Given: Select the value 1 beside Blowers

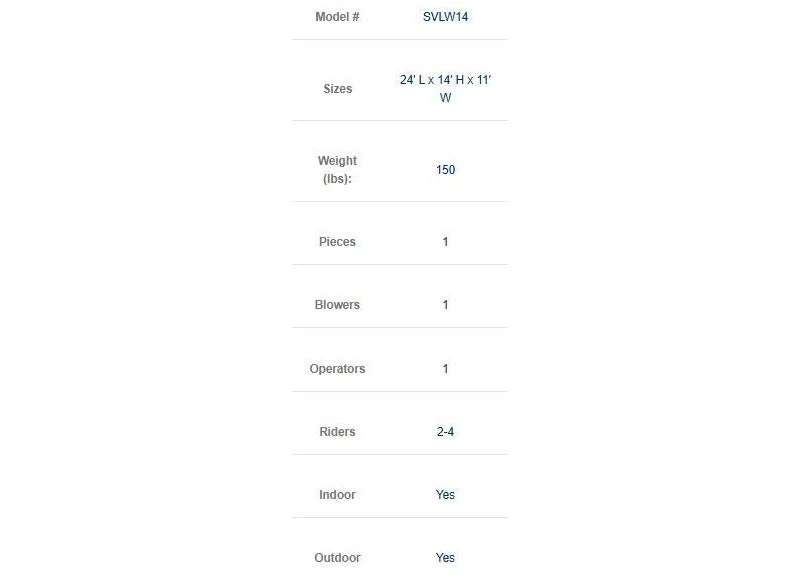Looking at the screenshot, I should pos(445,305).
